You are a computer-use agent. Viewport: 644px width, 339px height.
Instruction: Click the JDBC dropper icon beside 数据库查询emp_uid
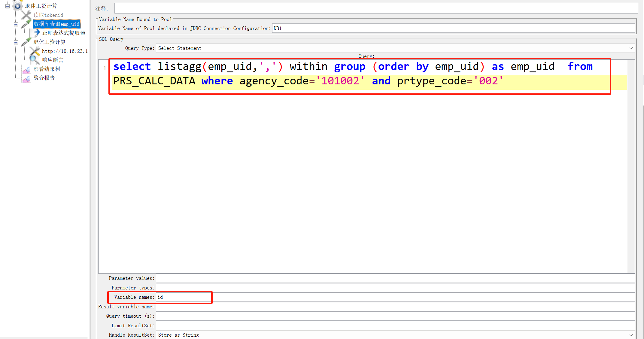26,24
